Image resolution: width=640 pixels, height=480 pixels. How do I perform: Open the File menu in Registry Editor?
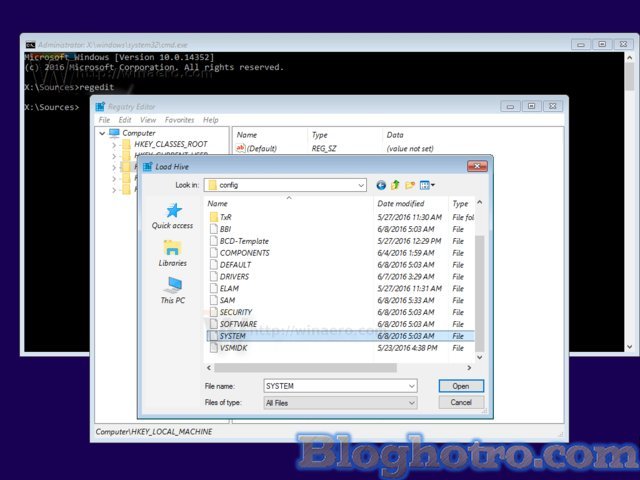[x=104, y=120]
